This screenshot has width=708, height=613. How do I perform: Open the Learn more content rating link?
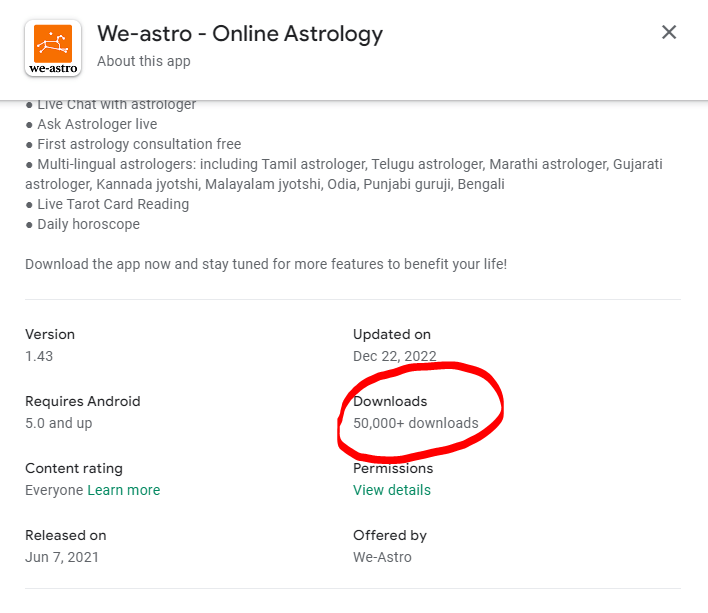coord(124,490)
